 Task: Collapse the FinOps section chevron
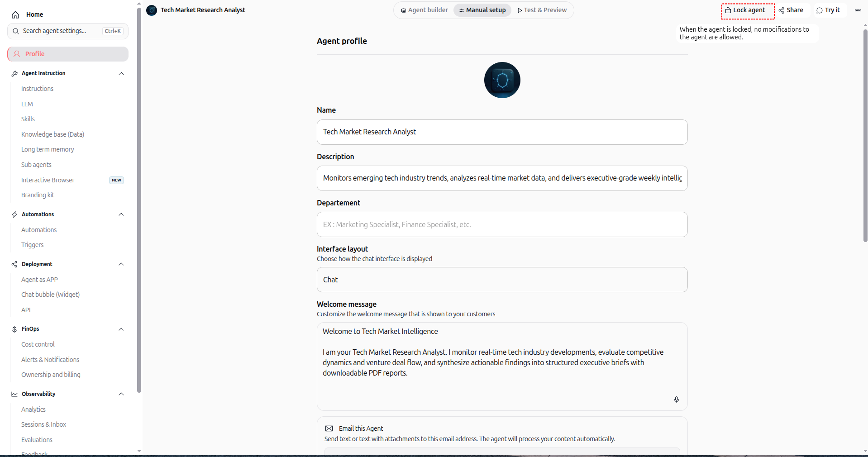[x=121, y=329]
